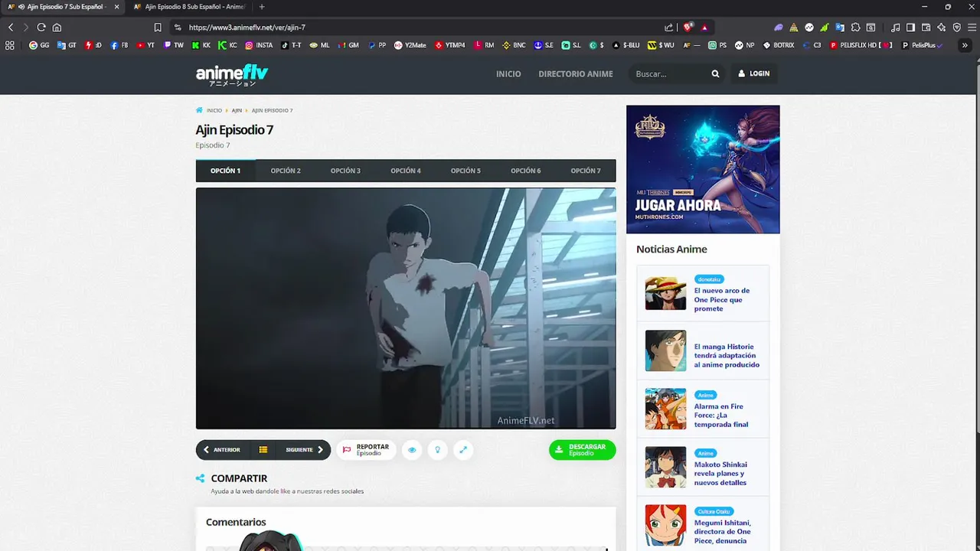Toggle lights off with lightbulb icon

click(437, 450)
